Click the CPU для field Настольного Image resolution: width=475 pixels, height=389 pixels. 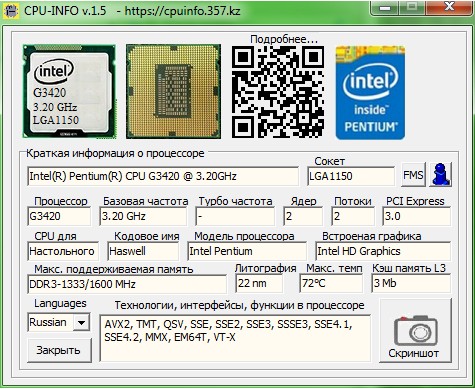(x=63, y=251)
